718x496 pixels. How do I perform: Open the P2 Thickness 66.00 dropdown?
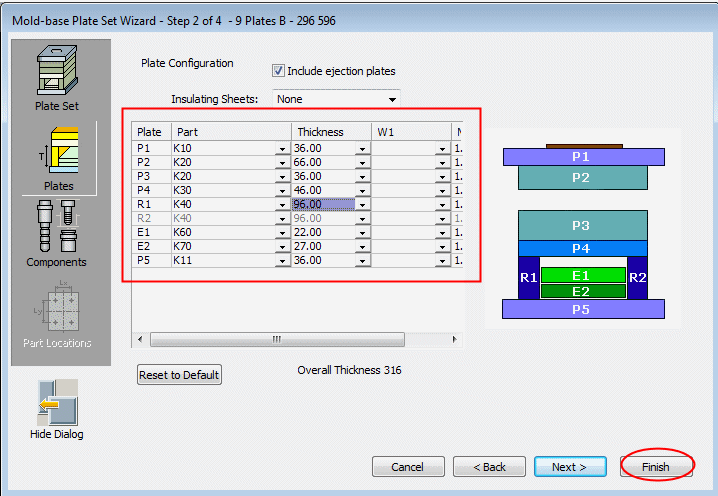(362, 163)
